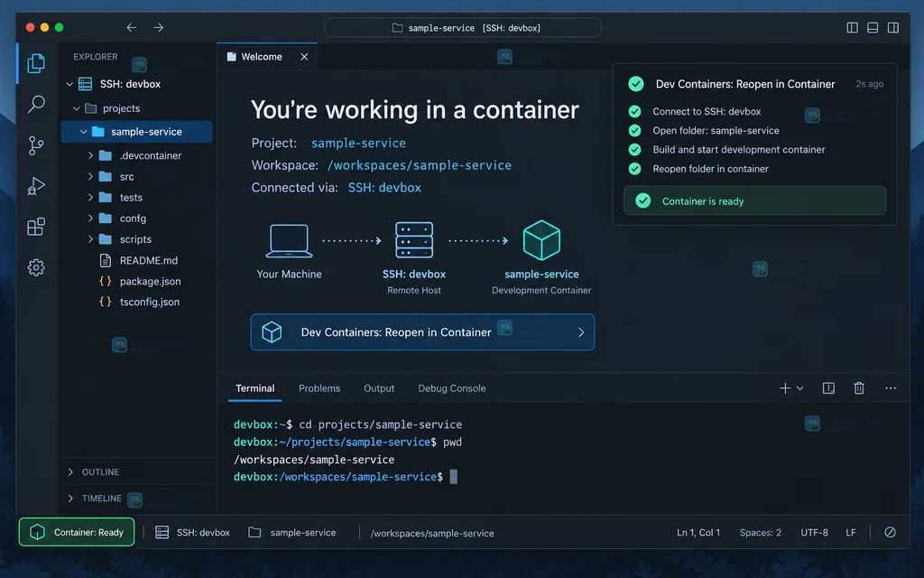
Task: Click the sample-service project link
Action: pos(358,143)
